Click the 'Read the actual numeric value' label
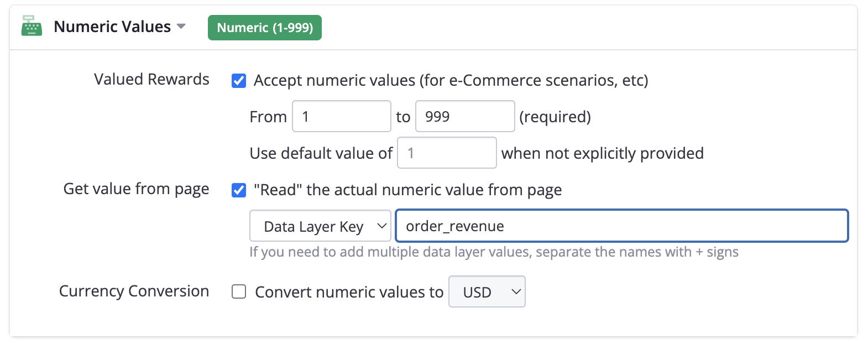This screenshot has width=868, height=344. 407,190
